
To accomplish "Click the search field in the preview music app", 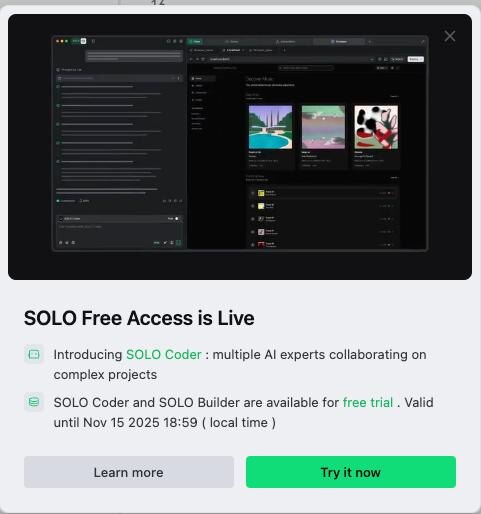I will 306,68.
